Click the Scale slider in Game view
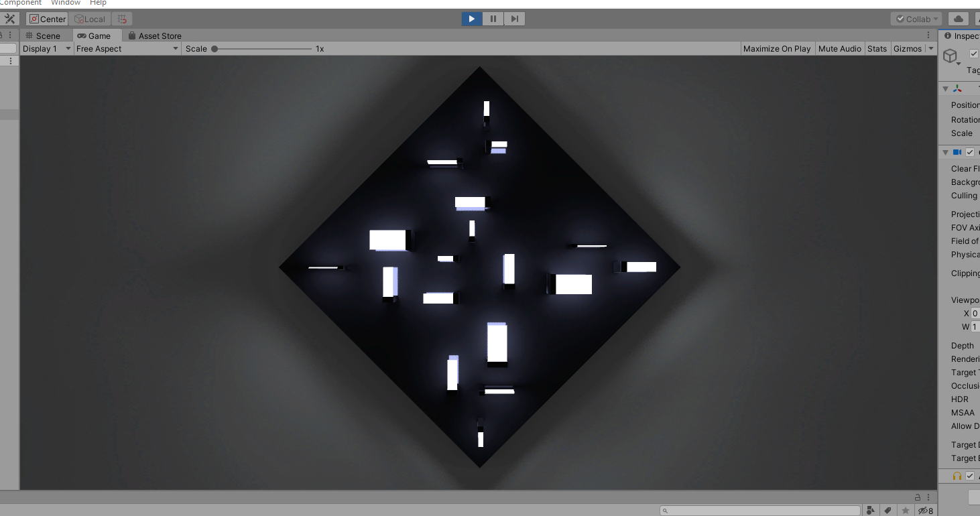The height and width of the screenshot is (516, 980). pyautogui.click(x=263, y=48)
